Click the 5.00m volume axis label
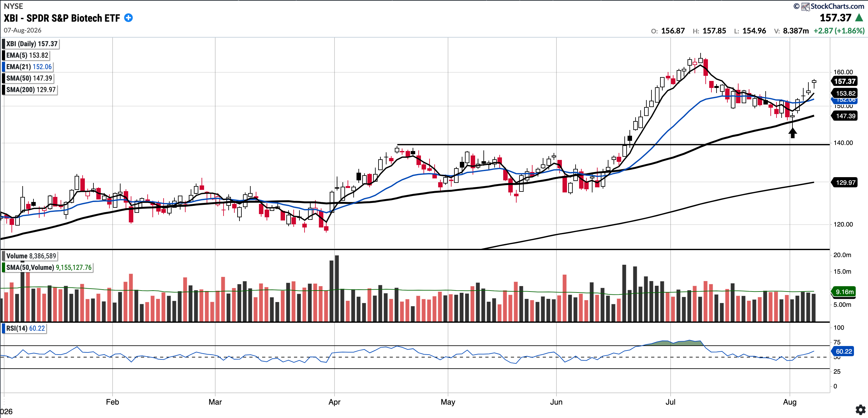868x418 pixels. (842, 305)
